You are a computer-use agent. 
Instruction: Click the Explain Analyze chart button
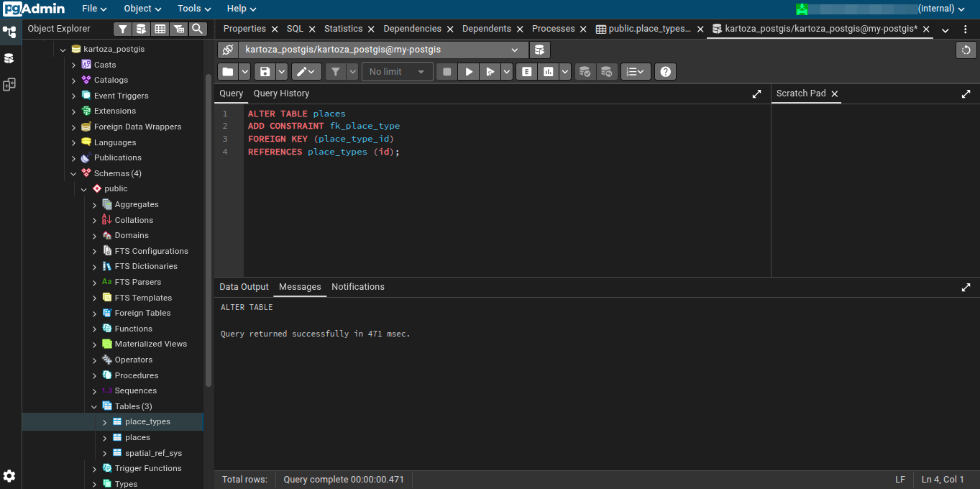click(549, 72)
